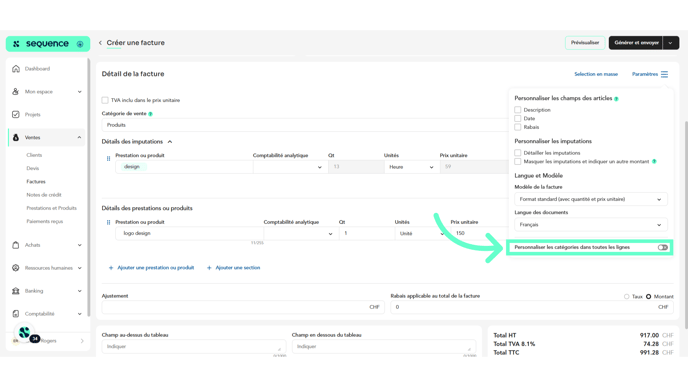This screenshot has height=387, width=688.
Task: Click Ajouter une prestation ou produit
Action: pyautogui.click(x=156, y=268)
